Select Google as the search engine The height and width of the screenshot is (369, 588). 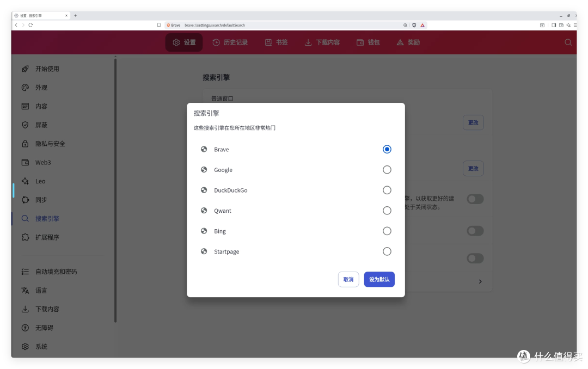[387, 169]
